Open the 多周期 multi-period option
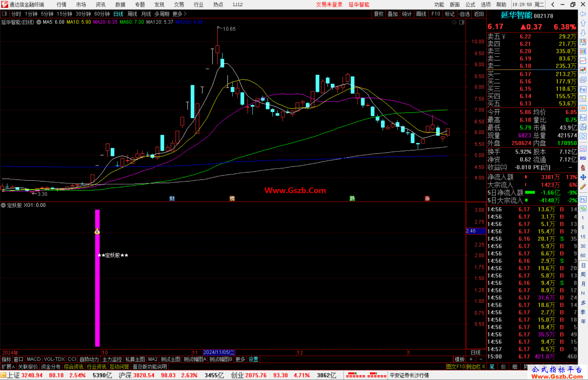Viewport: 588px width, 380px height. click(162, 14)
